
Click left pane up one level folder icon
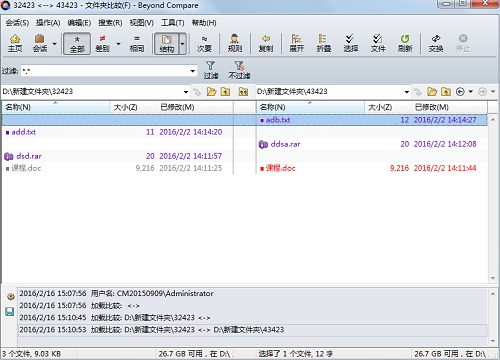pyautogui.click(x=226, y=91)
